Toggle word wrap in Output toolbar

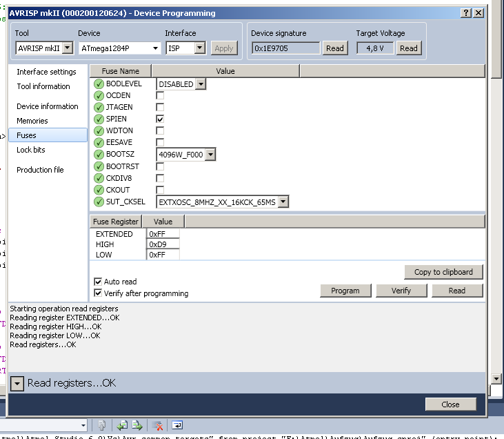point(177,425)
